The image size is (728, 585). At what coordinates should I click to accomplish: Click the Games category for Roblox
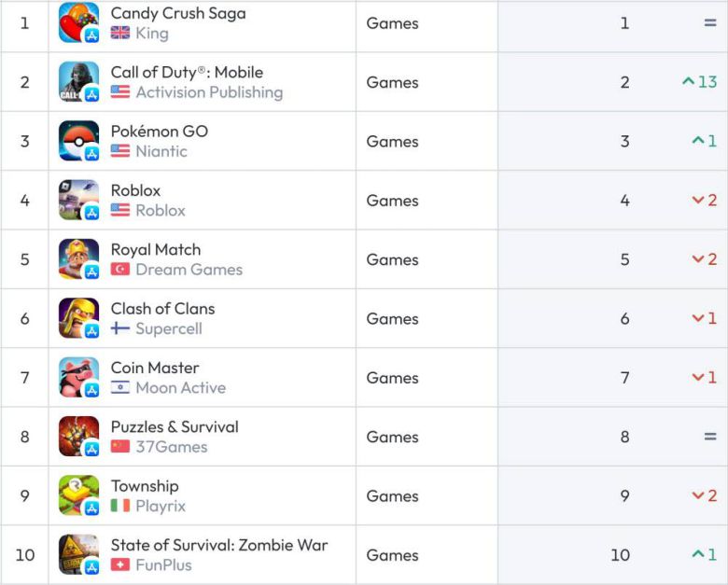click(392, 201)
